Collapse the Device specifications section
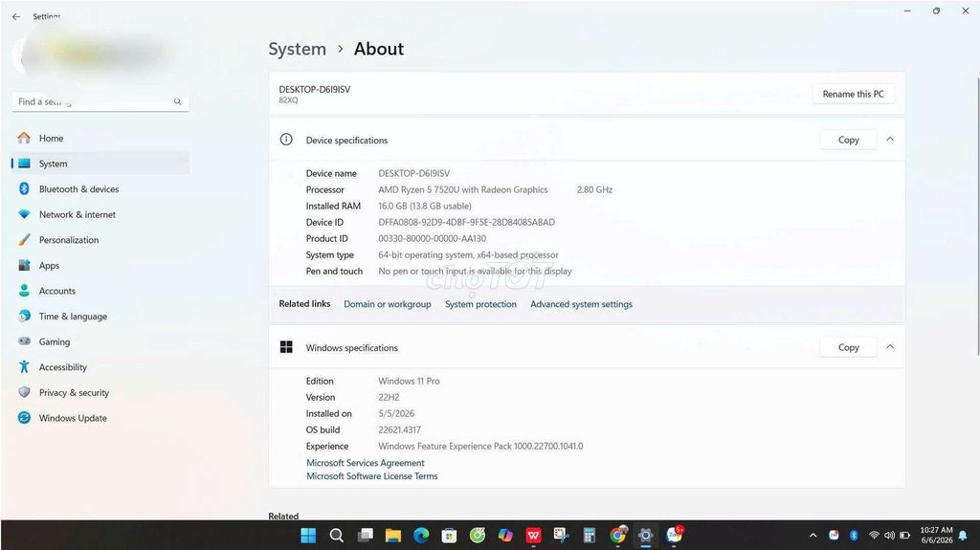The width and height of the screenshot is (980, 550). pyautogui.click(x=890, y=140)
